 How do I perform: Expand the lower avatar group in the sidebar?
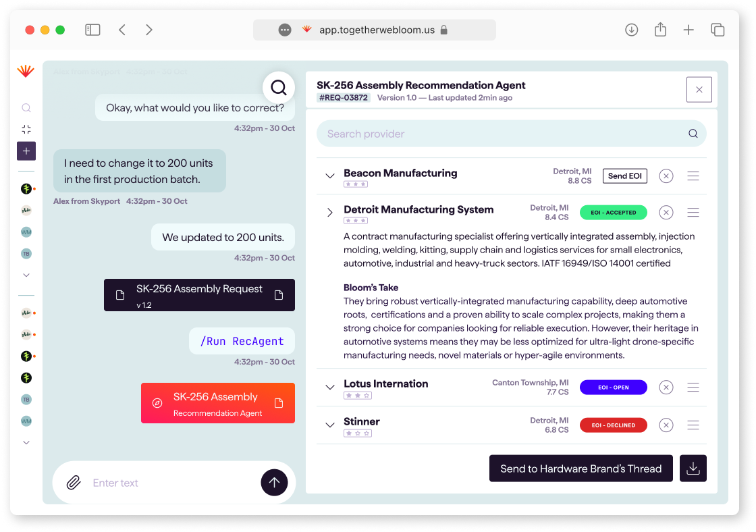pos(26,442)
